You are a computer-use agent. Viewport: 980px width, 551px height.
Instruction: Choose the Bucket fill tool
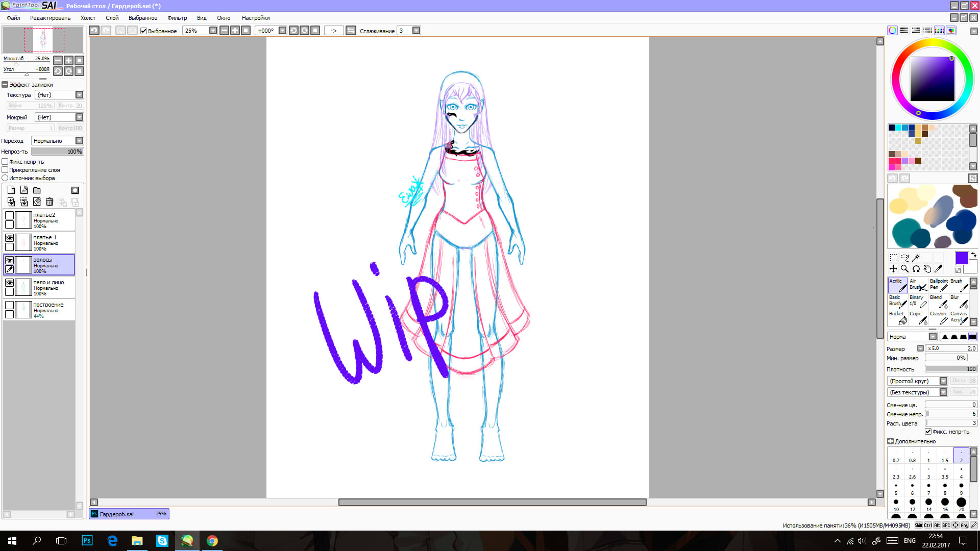[897, 317]
